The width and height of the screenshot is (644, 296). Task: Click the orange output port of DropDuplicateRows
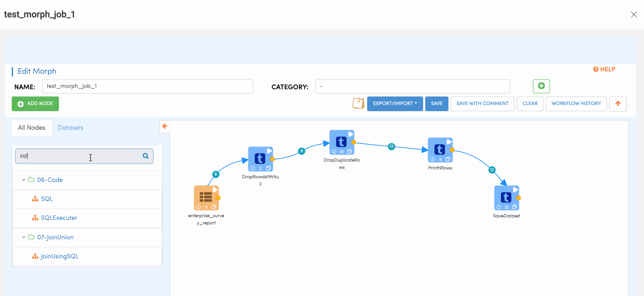pyautogui.click(x=354, y=142)
